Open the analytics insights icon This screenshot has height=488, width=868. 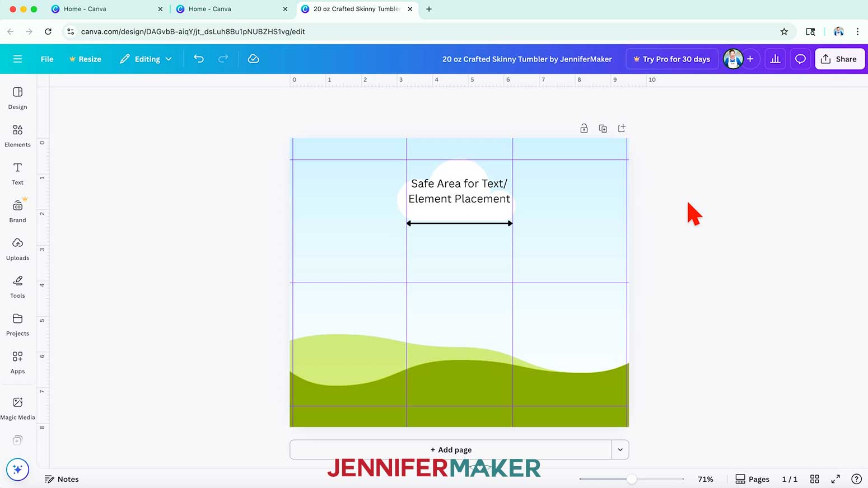point(775,59)
